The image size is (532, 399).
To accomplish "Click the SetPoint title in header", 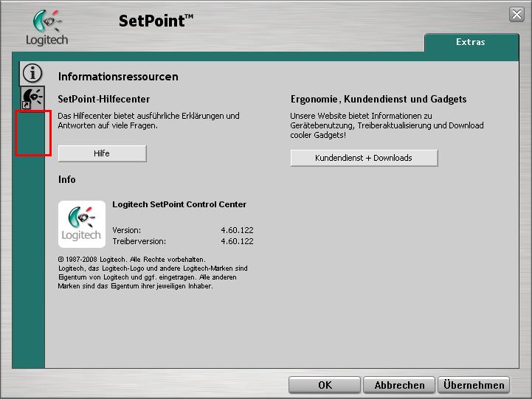I will point(156,21).
